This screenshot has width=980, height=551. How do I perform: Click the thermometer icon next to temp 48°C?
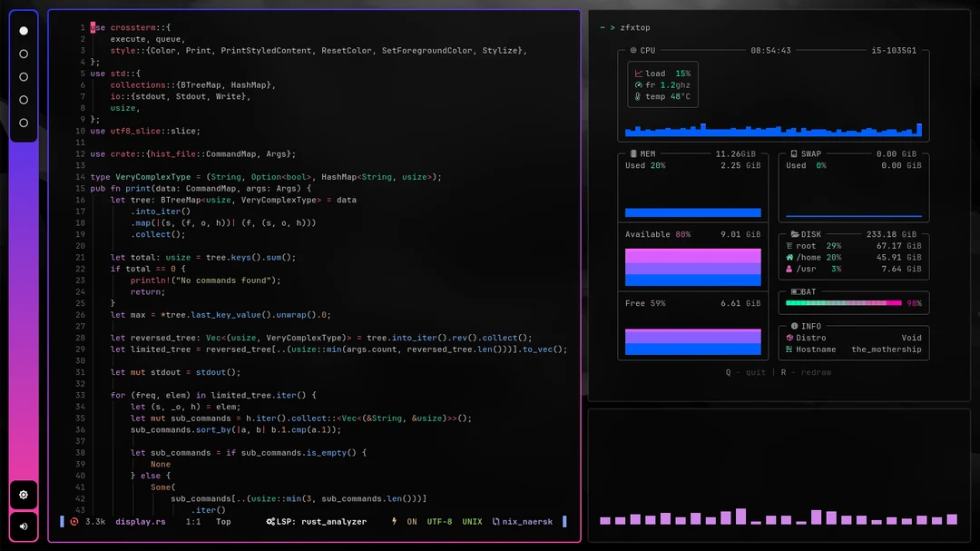point(636,96)
